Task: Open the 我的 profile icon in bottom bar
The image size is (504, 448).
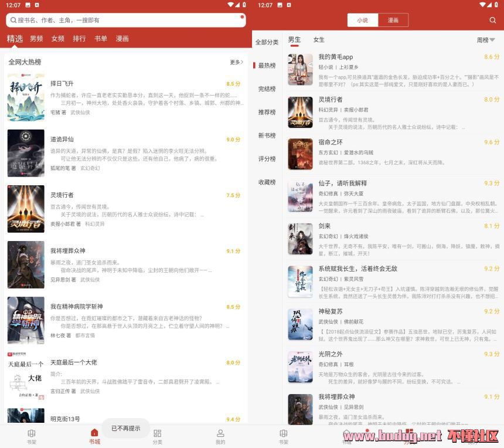Action: [x=220, y=433]
